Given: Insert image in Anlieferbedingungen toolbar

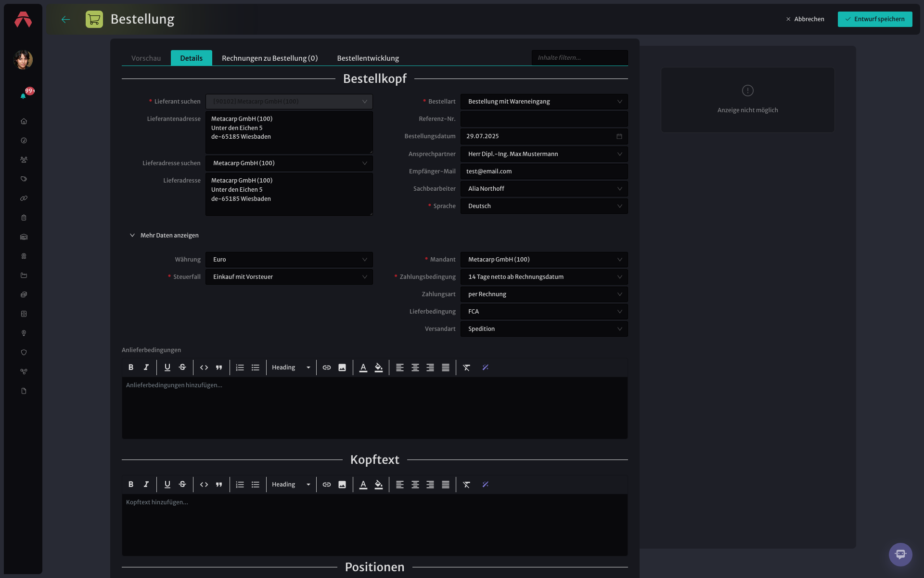Looking at the screenshot, I should 342,368.
